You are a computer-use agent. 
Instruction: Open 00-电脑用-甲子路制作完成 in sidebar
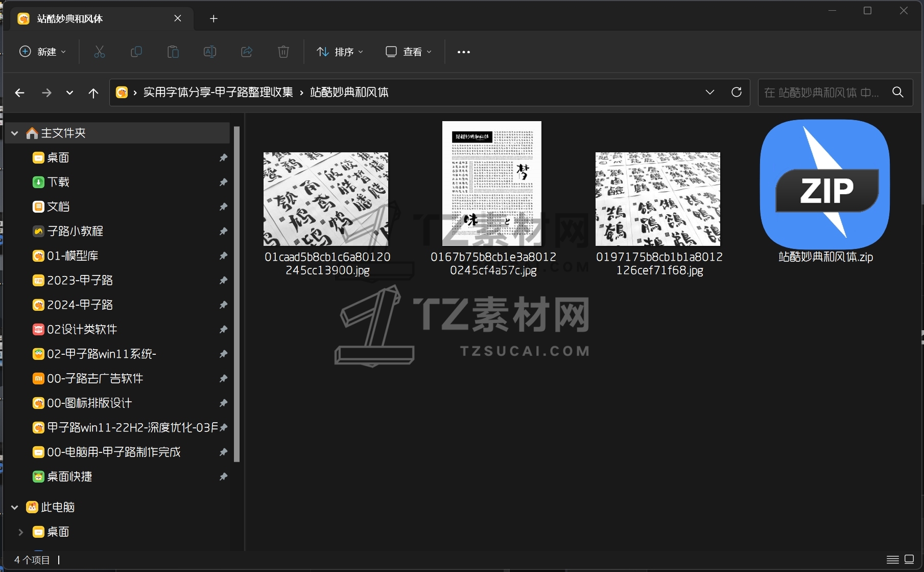tap(113, 452)
